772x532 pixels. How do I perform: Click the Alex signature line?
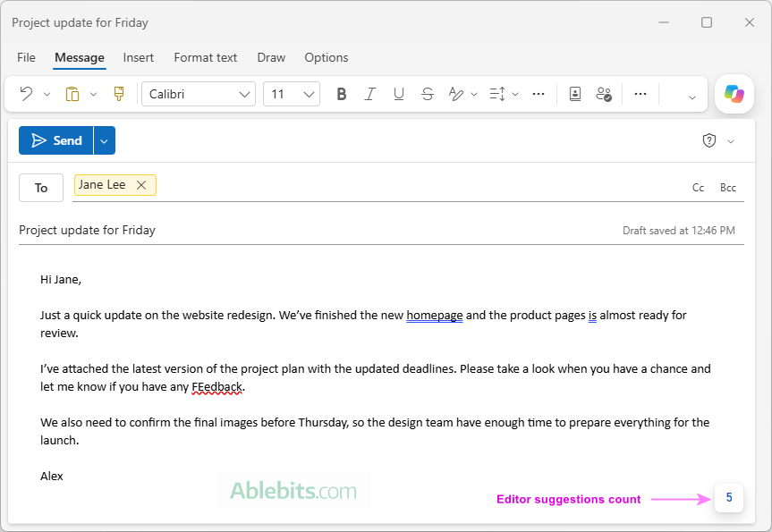point(52,476)
